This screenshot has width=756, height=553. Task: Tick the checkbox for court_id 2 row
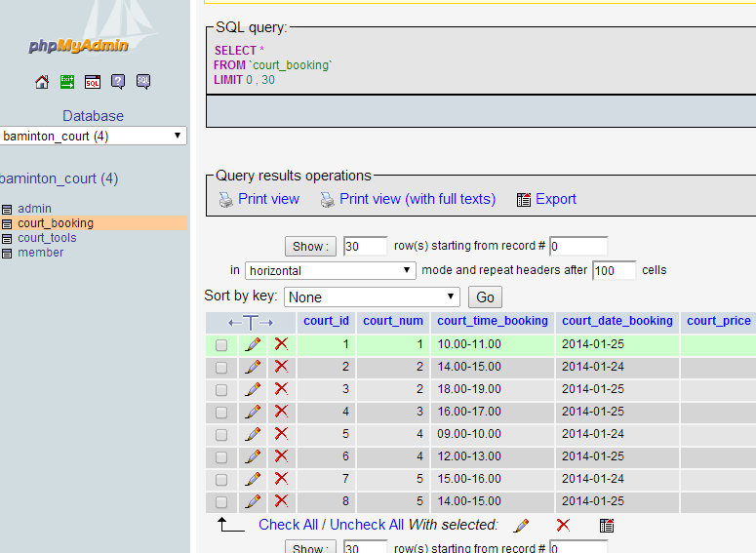coord(221,368)
